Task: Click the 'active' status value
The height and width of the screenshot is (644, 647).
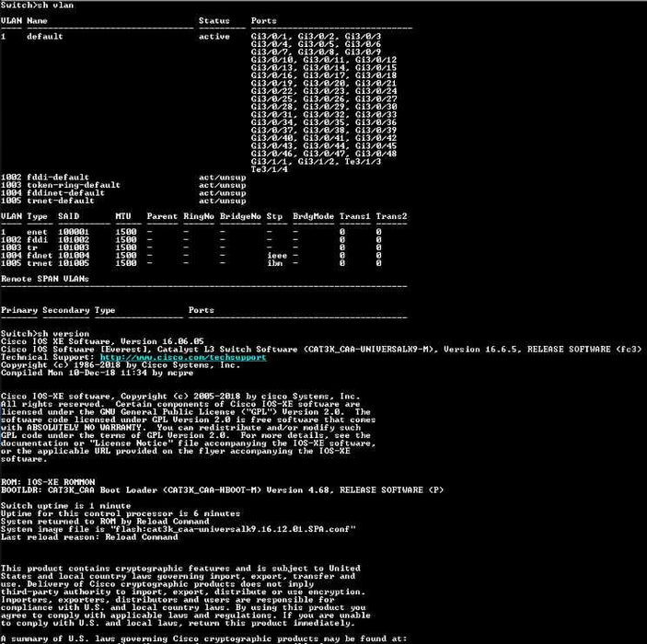Action: pyautogui.click(x=214, y=36)
